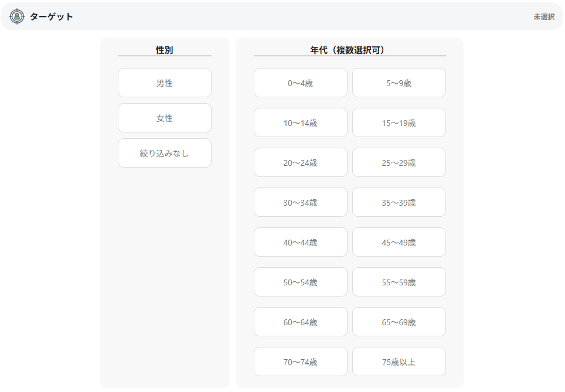Add 40〜44歳 to the target ages

(x=300, y=242)
